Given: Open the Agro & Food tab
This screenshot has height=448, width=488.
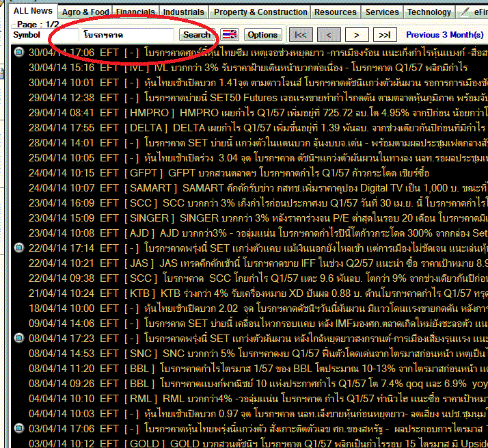Looking at the screenshot, I should click(85, 12).
